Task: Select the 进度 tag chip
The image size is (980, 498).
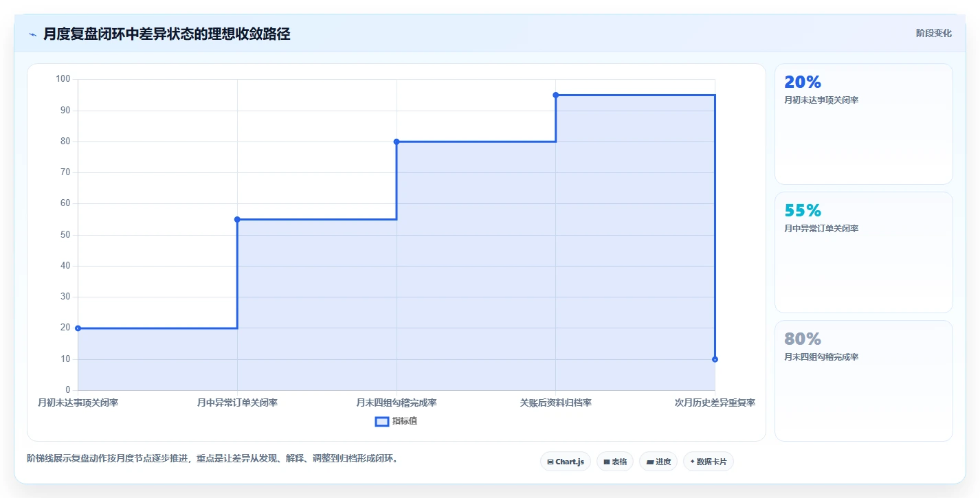Action: (x=658, y=462)
